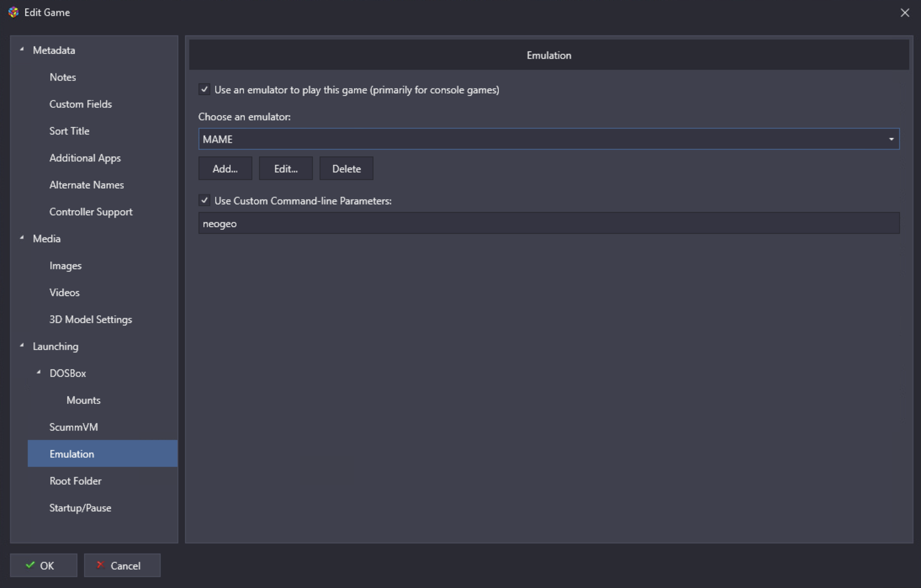
Task: Collapse the Launching tree section
Action: [22, 346]
